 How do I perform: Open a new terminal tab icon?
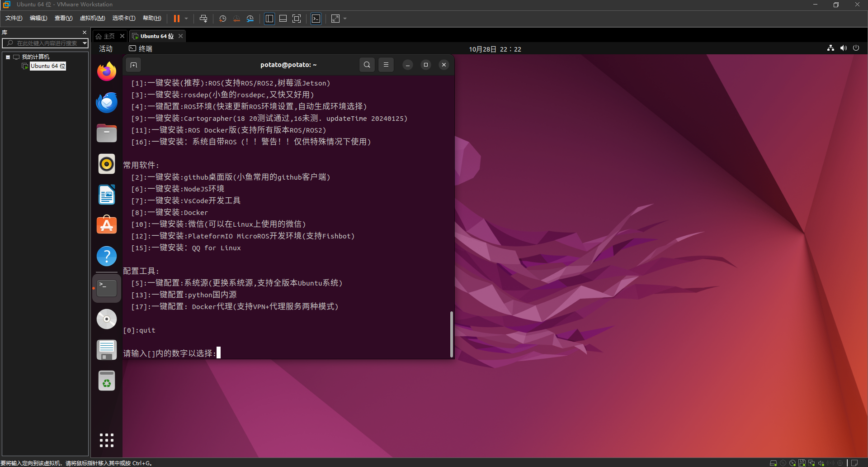133,65
